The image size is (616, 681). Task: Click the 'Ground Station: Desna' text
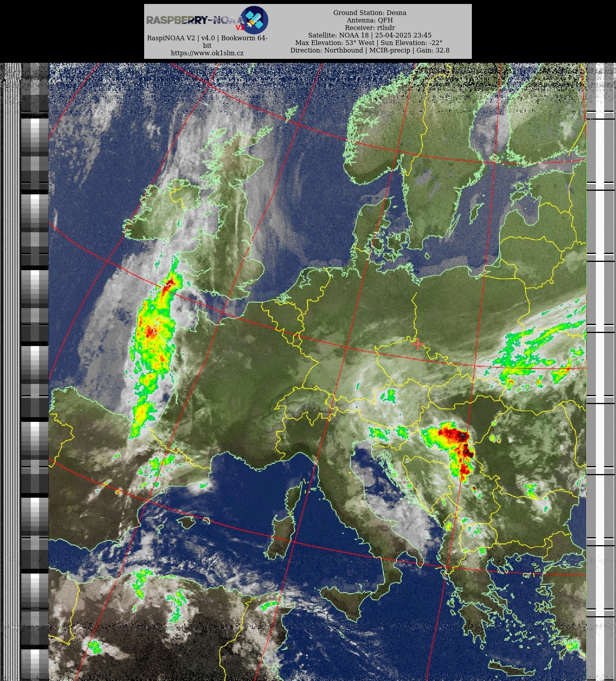pos(370,13)
